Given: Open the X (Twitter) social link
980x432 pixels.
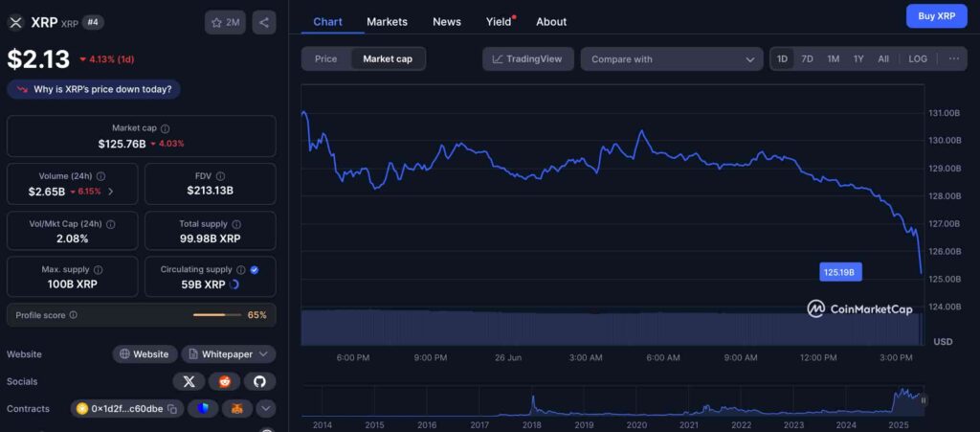Looking at the screenshot, I should click(189, 381).
